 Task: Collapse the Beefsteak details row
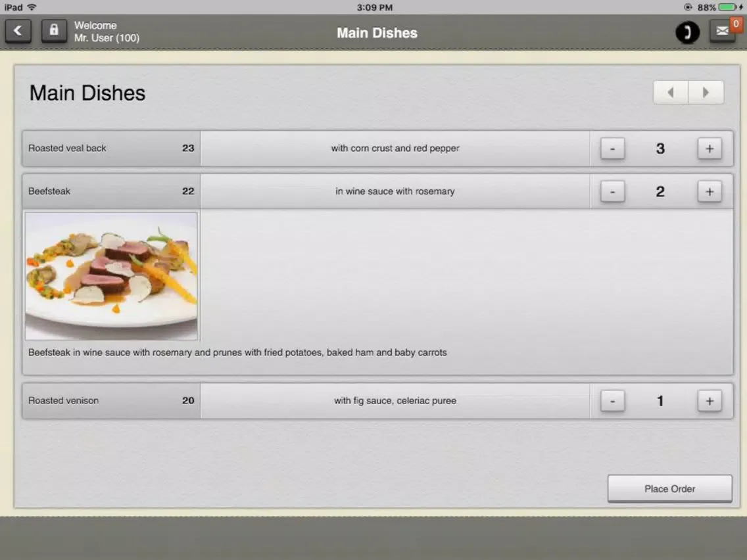tap(110, 192)
